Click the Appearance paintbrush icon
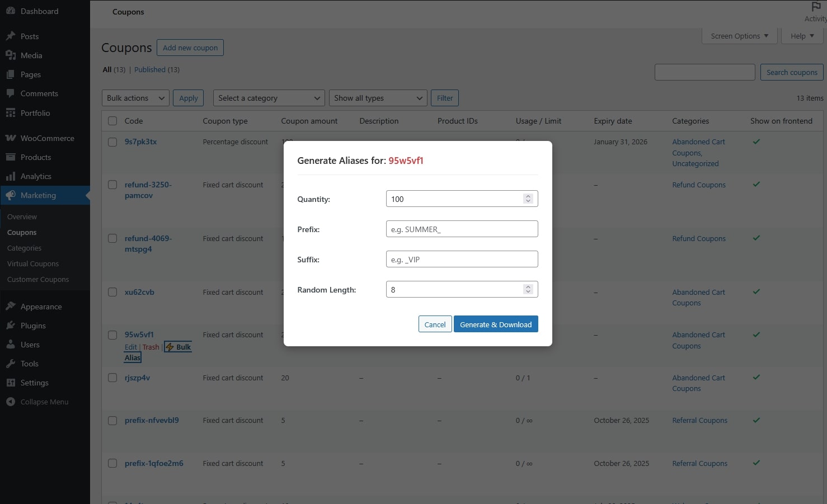Image resolution: width=827 pixels, height=504 pixels. pos(11,307)
